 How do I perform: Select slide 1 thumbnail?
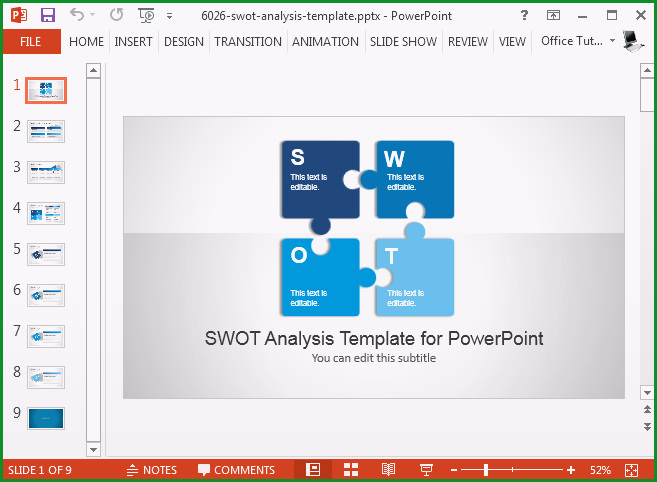coord(46,90)
